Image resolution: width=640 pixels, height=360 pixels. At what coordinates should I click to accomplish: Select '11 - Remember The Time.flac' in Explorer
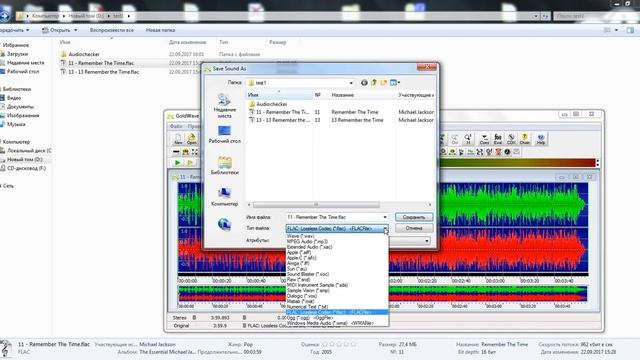point(101,63)
